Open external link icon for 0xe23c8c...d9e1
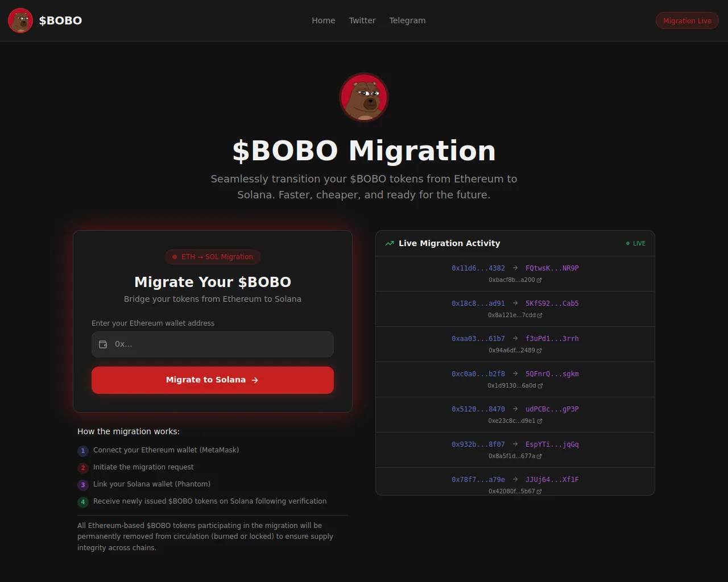Image resolution: width=728 pixels, height=582 pixels. (x=540, y=421)
